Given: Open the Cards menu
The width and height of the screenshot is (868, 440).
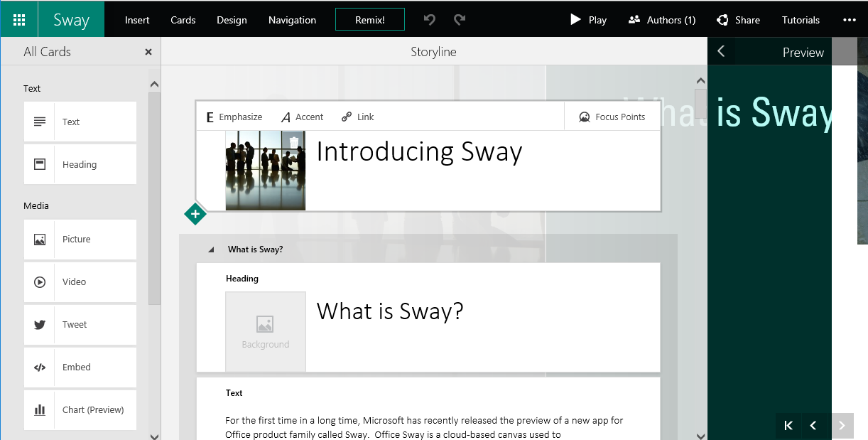Looking at the screenshot, I should coord(183,20).
